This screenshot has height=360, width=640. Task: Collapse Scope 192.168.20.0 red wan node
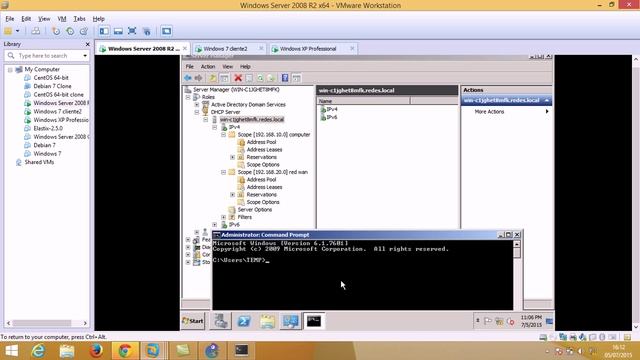coord(224,172)
